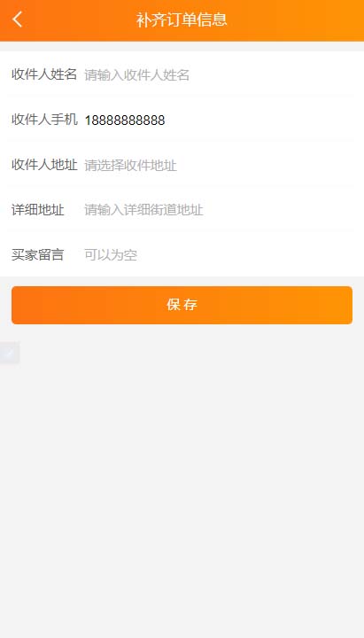Click the 收件人姓名 label

click(44, 74)
